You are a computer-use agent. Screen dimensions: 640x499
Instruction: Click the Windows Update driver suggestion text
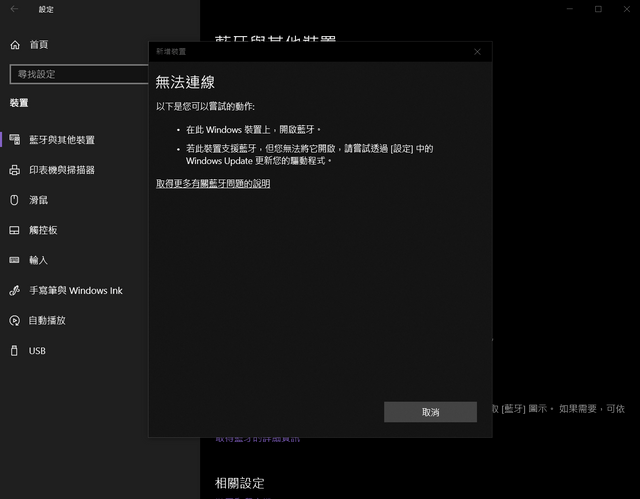(x=309, y=155)
